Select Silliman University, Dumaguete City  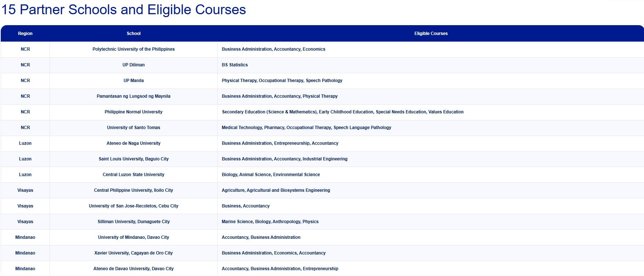[133, 222]
